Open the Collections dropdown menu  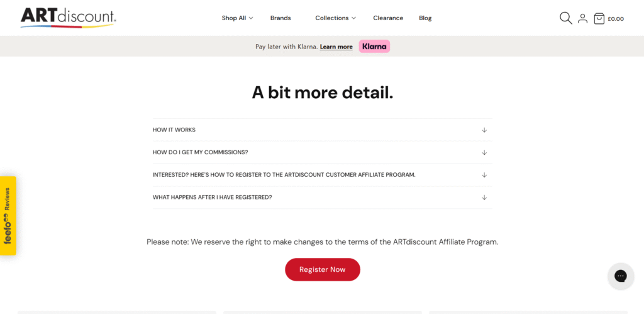coord(335,18)
